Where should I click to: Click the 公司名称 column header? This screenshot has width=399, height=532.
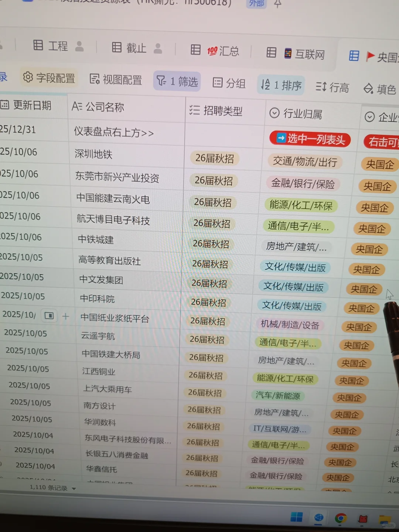tap(126, 108)
